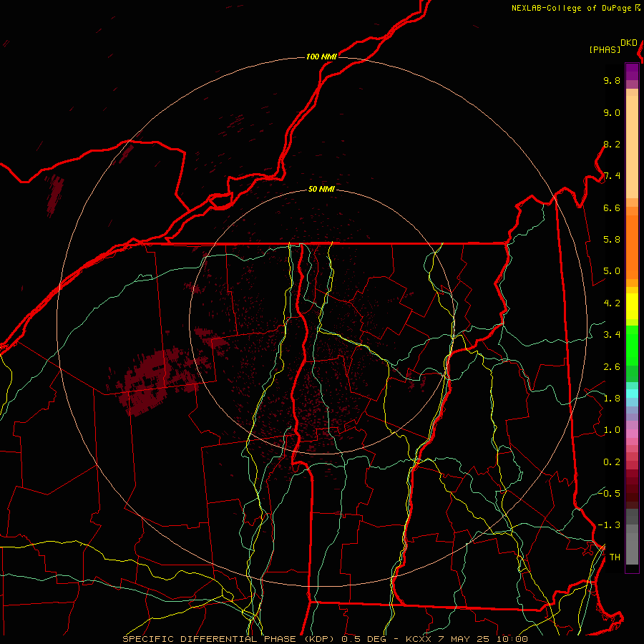Pick the cyan band of the color bar

(x=632, y=394)
